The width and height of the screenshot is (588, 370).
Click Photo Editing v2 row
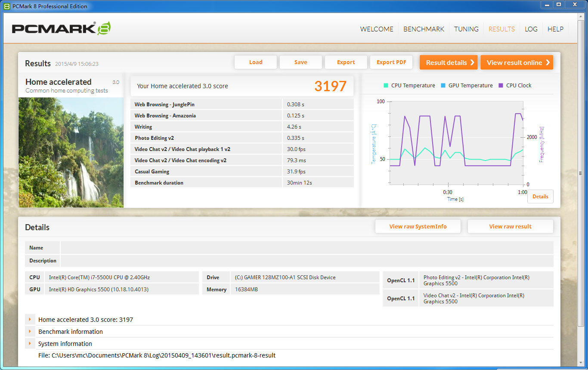(x=242, y=138)
